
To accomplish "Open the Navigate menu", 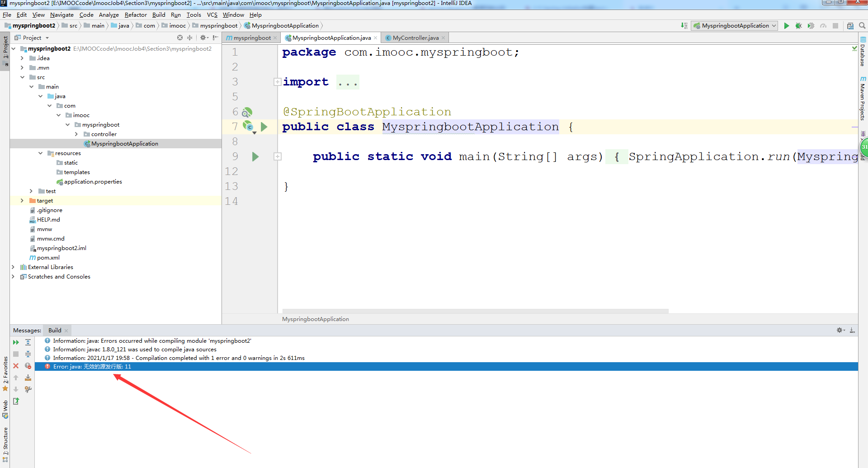I will click(62, 14).
